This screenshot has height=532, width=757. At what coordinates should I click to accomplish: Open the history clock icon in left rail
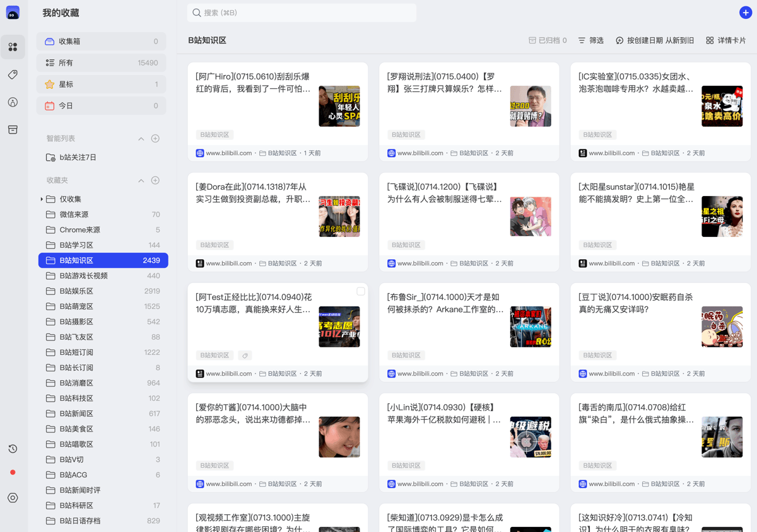coord(13,449)
